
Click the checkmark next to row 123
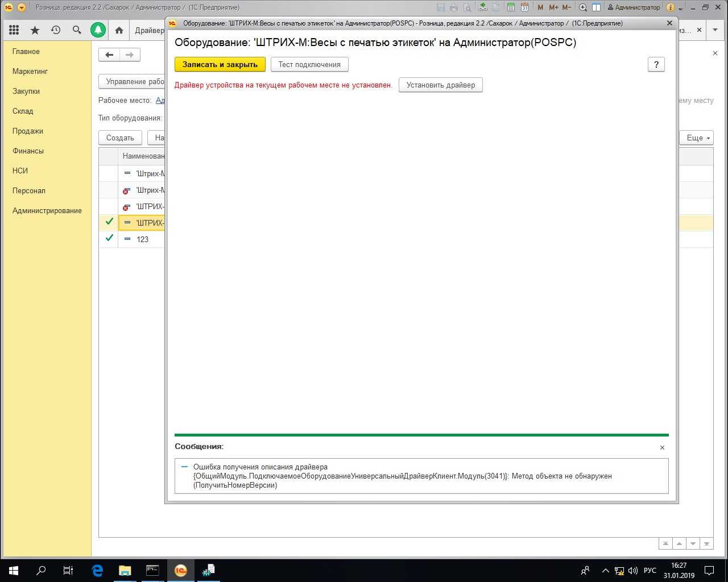pyautogui.click(x=109, y=238)
